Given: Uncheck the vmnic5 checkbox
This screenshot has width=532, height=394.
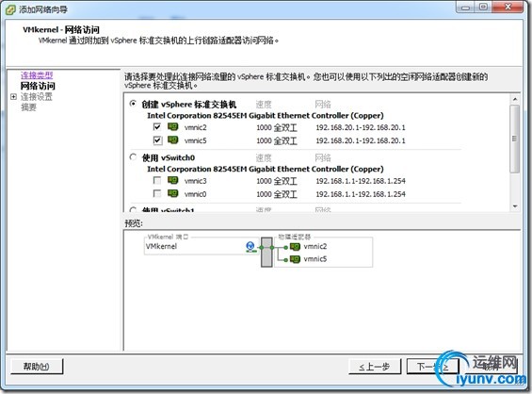Looking at the screenshot, I should point(157,140).
